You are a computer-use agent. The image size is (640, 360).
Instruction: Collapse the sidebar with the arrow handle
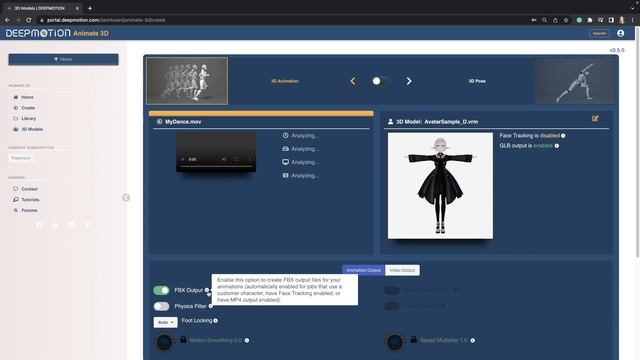[126, 198]
